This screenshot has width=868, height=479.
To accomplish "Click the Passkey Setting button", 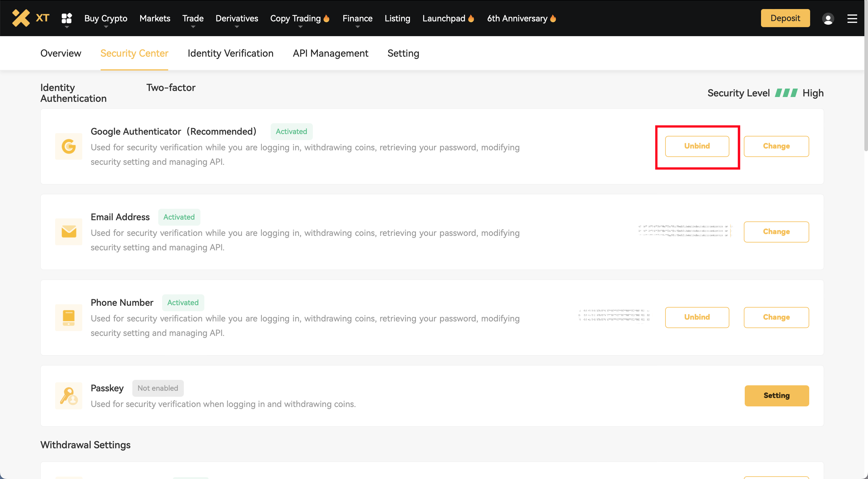I will tap(776, 396).
